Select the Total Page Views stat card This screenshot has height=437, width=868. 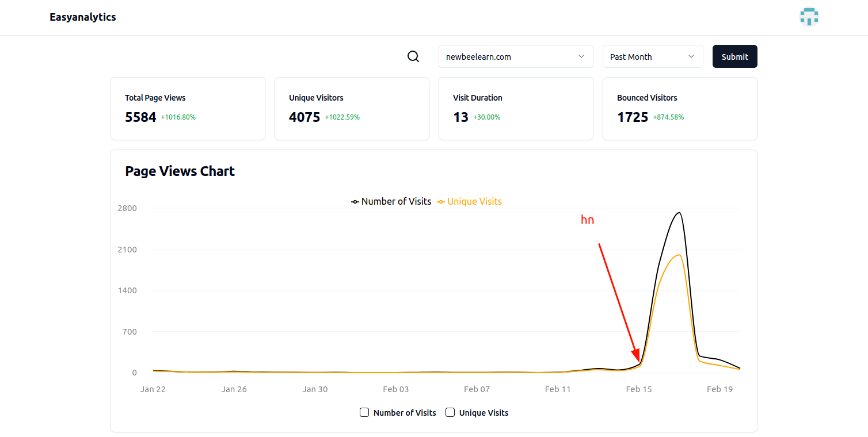point(188,109)
